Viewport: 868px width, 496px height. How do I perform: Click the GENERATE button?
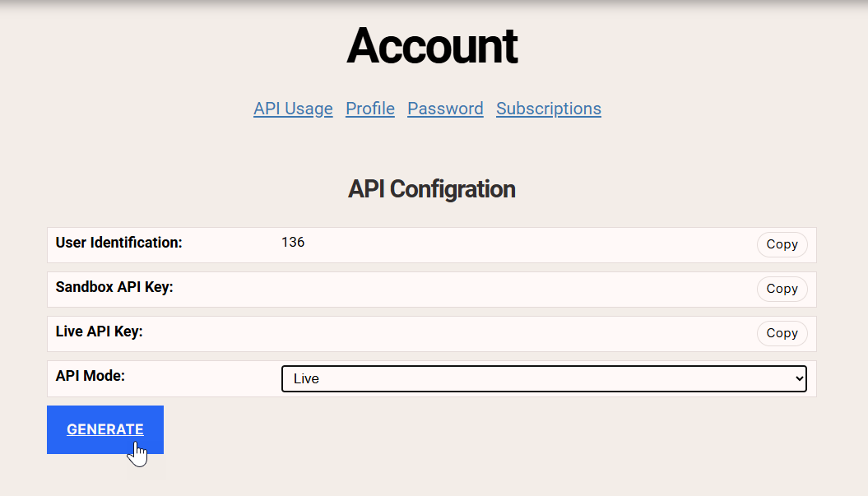(104, 429)
